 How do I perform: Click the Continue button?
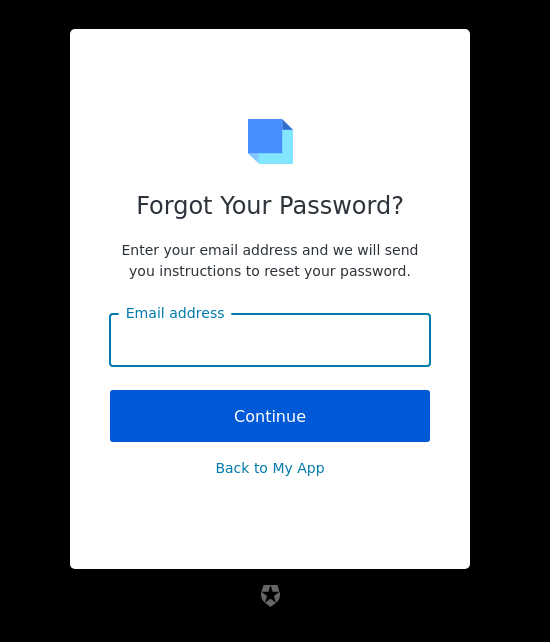pos(270,416)
